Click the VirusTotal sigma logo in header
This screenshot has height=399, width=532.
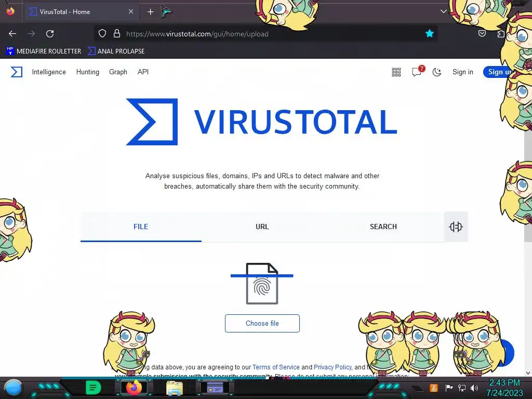16,72
